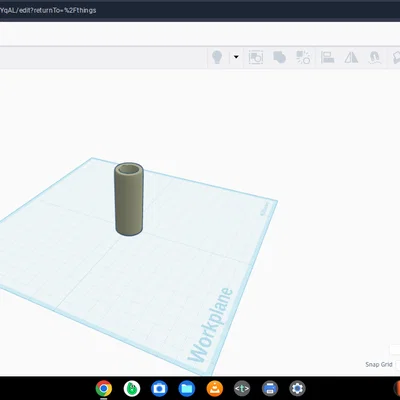This screenshot has width=400, height=400.
Task: Open the dropdown arrow beside the lightbulb
Action: pos(236,57)
